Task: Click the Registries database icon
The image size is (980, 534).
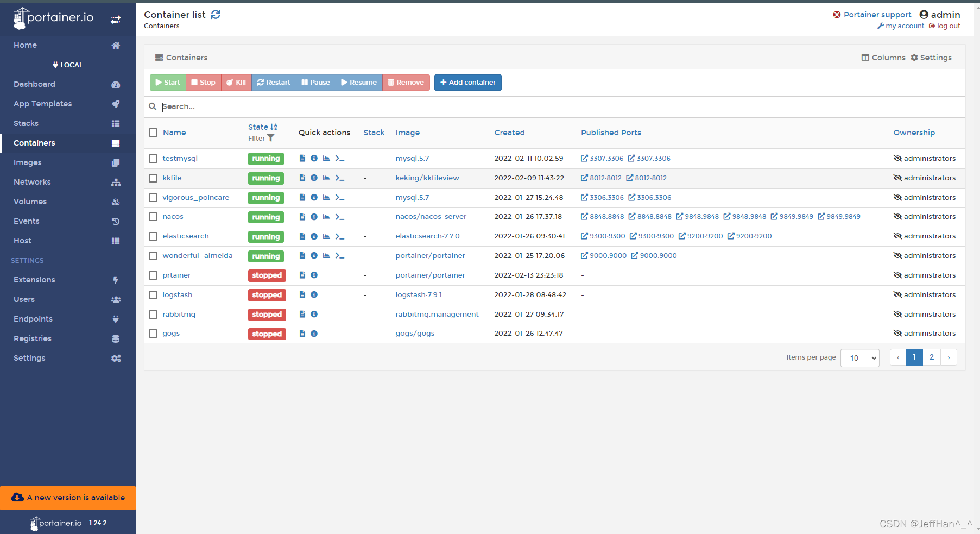Action: [x=116, y=339]
